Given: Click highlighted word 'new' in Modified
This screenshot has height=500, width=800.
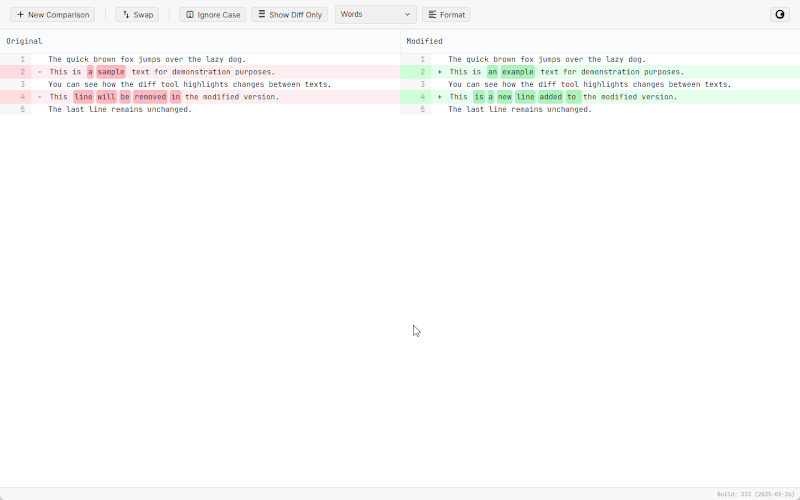Looking at the screenshot, I should [505, 97].
